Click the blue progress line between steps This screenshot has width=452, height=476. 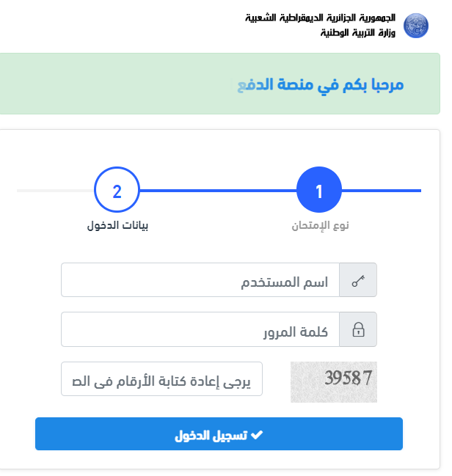pyautogui.click(x=217, y=191)
